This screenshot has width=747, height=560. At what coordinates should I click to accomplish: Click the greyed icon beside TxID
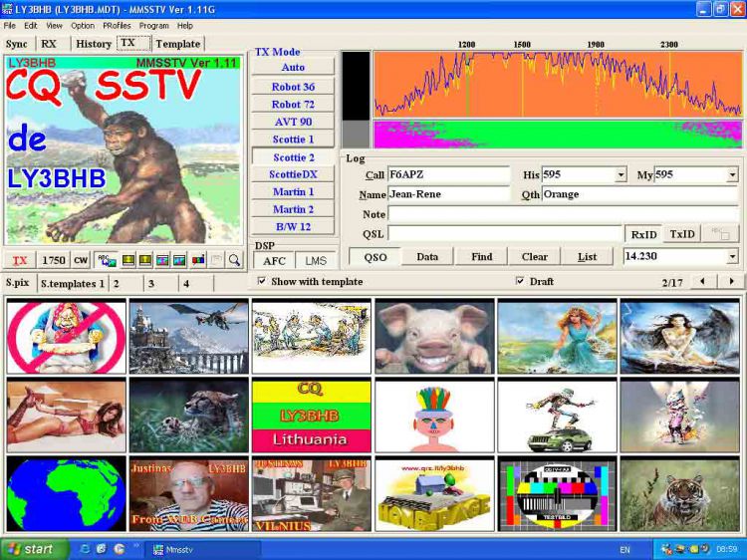720,234
